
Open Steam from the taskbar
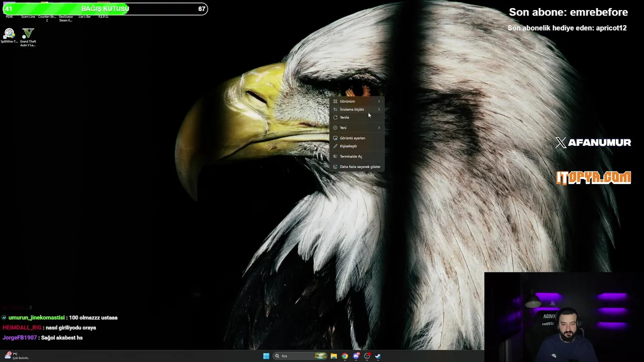[x=378, y=356]
